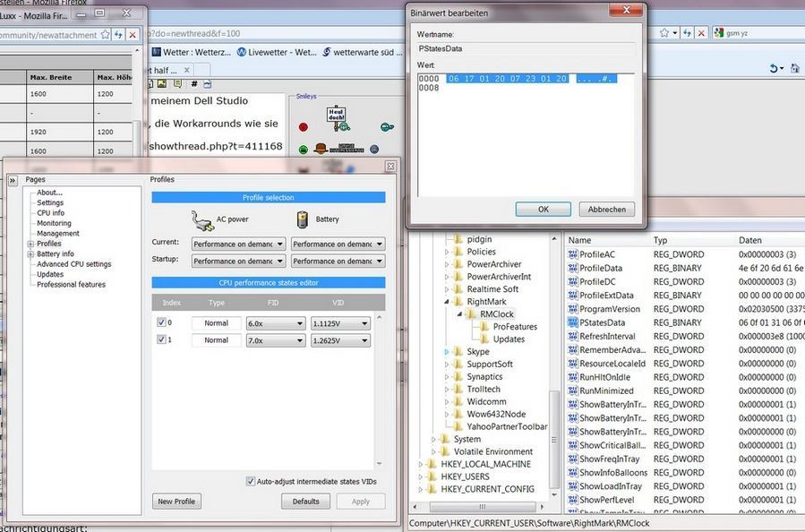This screenshot has width=805, height=532.
Task: Open the VID dropdown showing 1.1125V
Action: coord(340,323)
